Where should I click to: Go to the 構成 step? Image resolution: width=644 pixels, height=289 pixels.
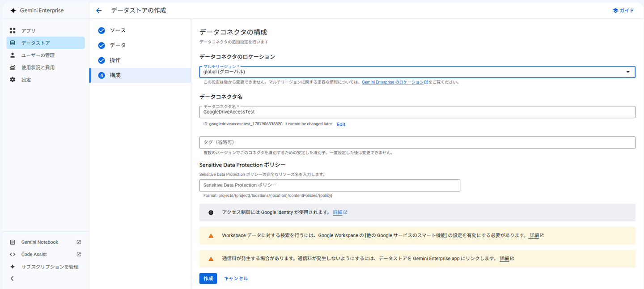(140, 75)
